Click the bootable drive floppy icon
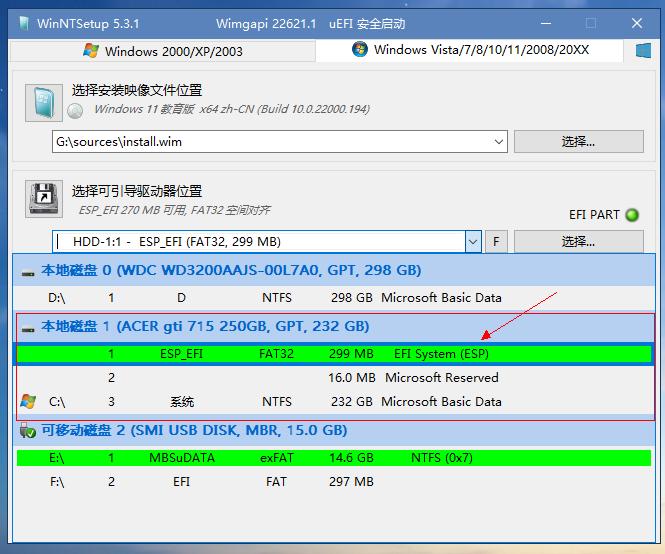This screenshot has height=554, width=665. [x=44, y=199]
